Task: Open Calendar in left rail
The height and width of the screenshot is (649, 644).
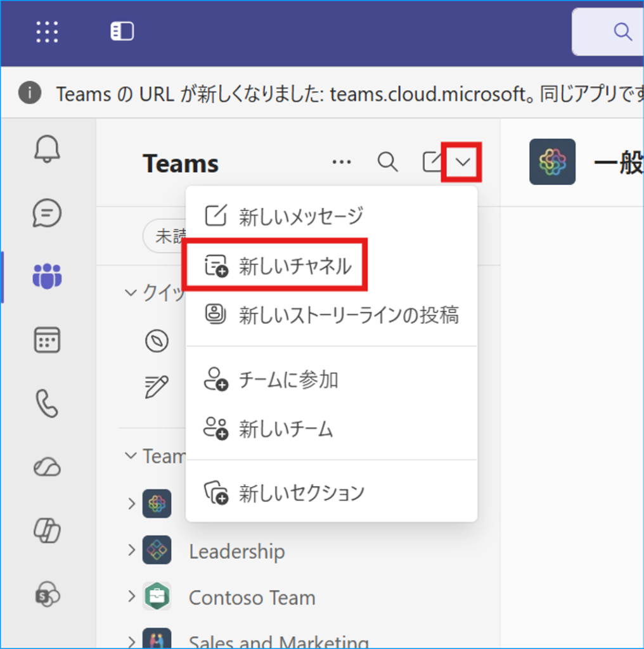Action: pos(47,340)
